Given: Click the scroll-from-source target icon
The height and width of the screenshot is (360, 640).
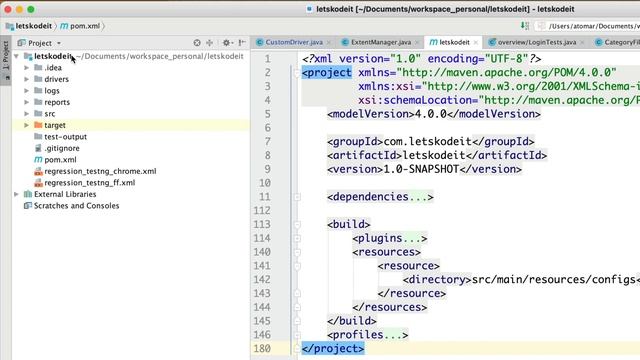Looking at the screenshot, I should [x=197, y=42].
